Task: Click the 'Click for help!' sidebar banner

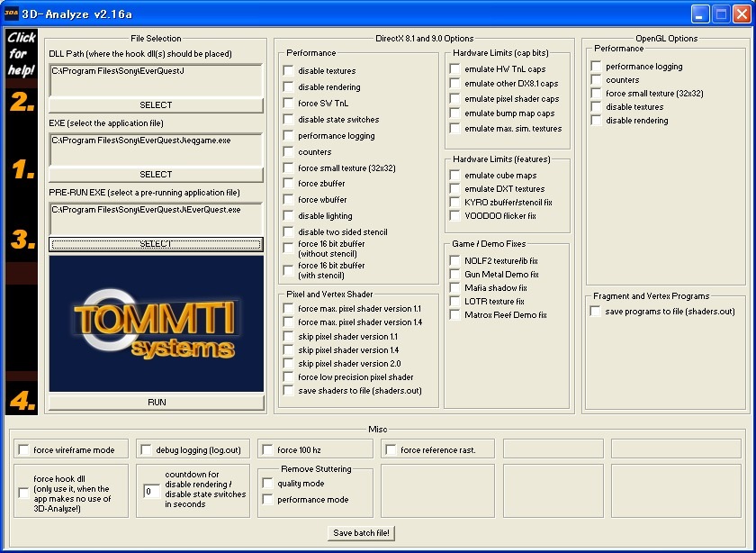Action: pos(22,53)
